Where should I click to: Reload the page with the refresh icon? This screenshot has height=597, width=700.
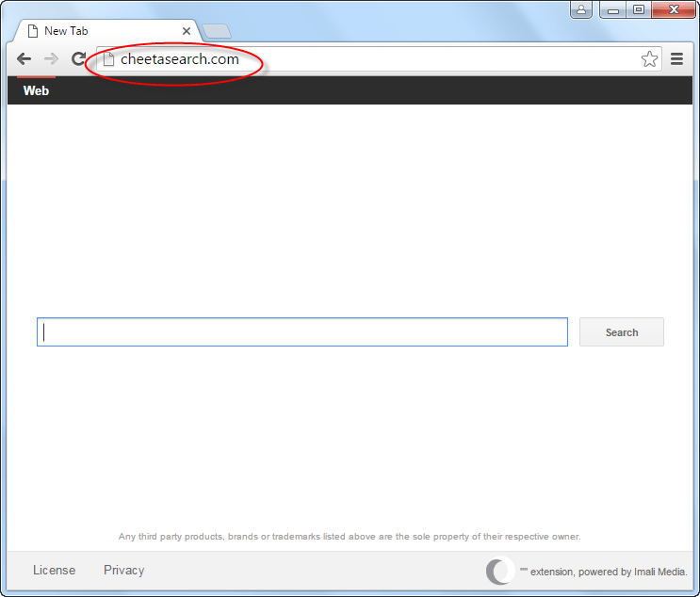(x=78, y=59)
